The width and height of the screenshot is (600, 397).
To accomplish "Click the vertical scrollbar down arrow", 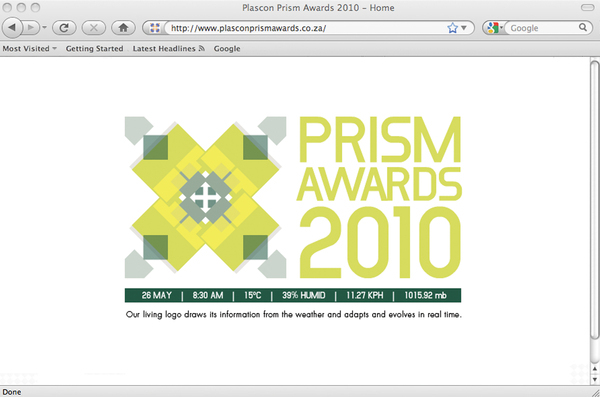I will [x=595, y=380].
